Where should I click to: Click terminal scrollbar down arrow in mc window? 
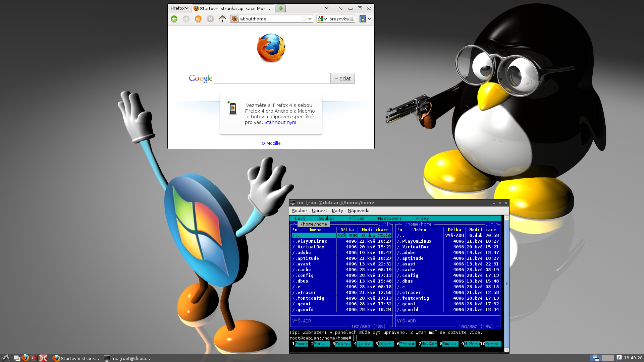tap(506, 350)
